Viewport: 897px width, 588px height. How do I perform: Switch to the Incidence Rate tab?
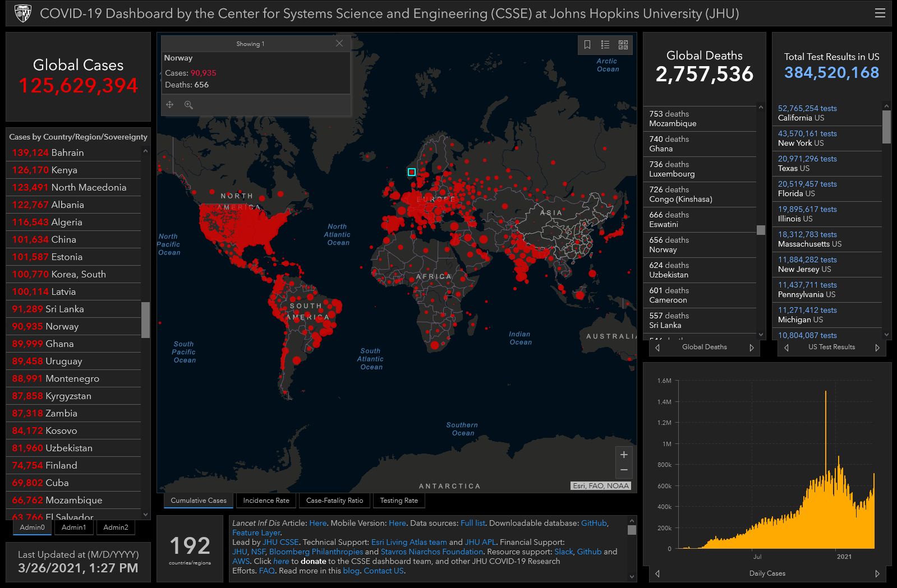[266, 501]
